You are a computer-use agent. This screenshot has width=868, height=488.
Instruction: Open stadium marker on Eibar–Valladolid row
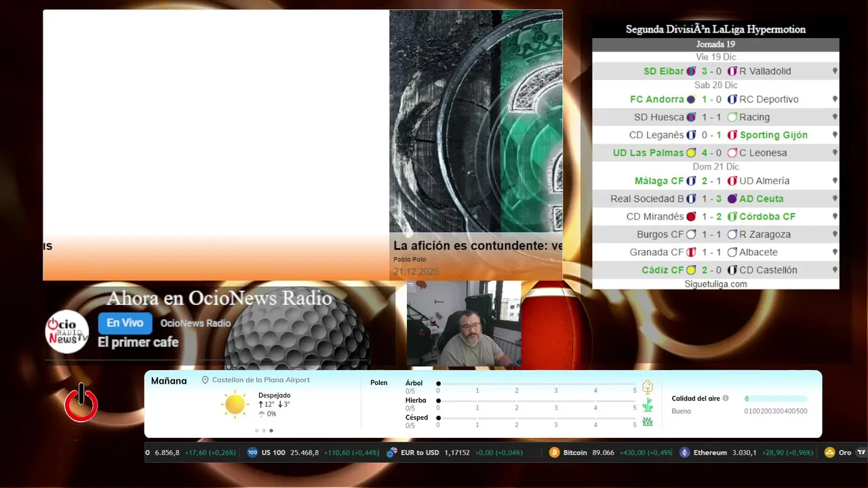tap(835, 71)
